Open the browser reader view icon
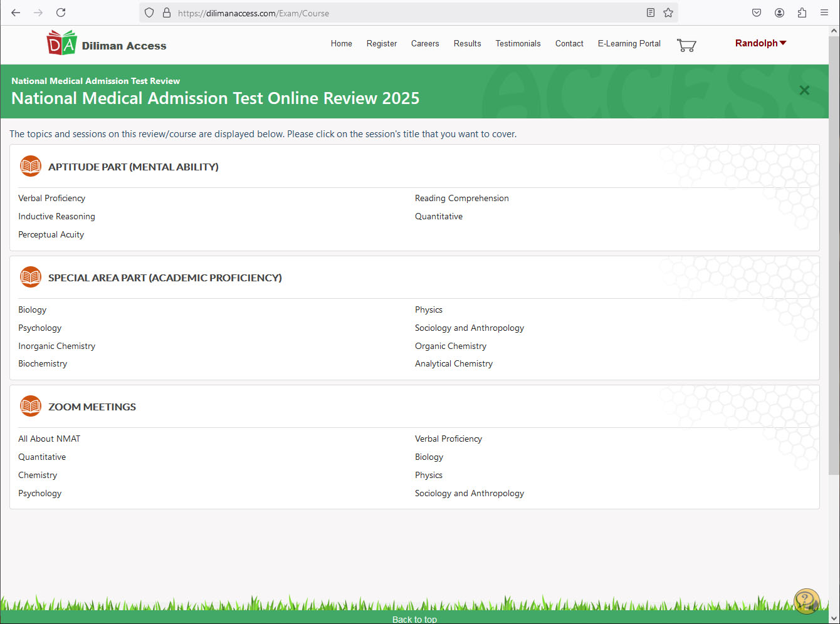Viewport: 840px width, 624px height. [651, 13]
